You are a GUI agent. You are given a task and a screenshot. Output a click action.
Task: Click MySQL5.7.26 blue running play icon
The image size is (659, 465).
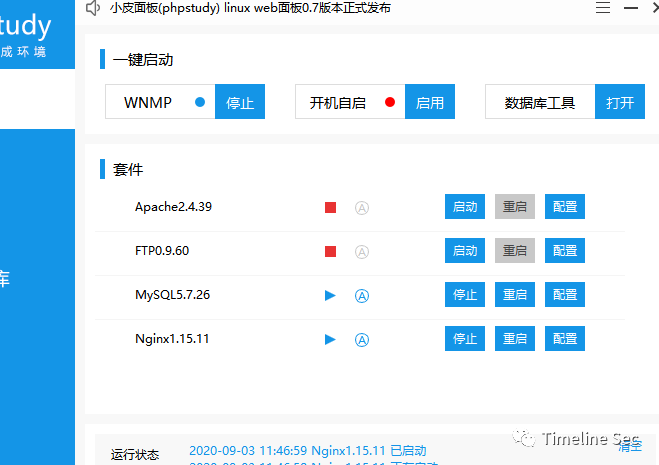[x=330, y=296]
